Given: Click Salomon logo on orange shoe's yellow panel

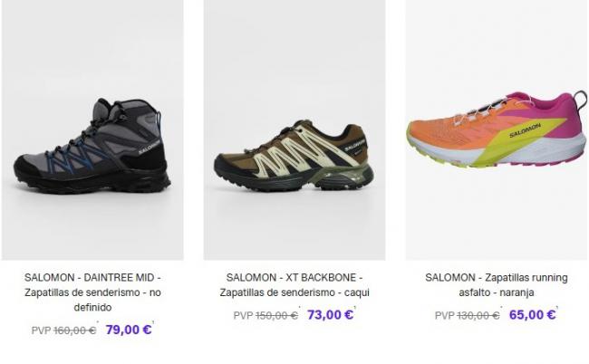Looking at the screenshot, I should pyautogui.click(x=525, y=129).
